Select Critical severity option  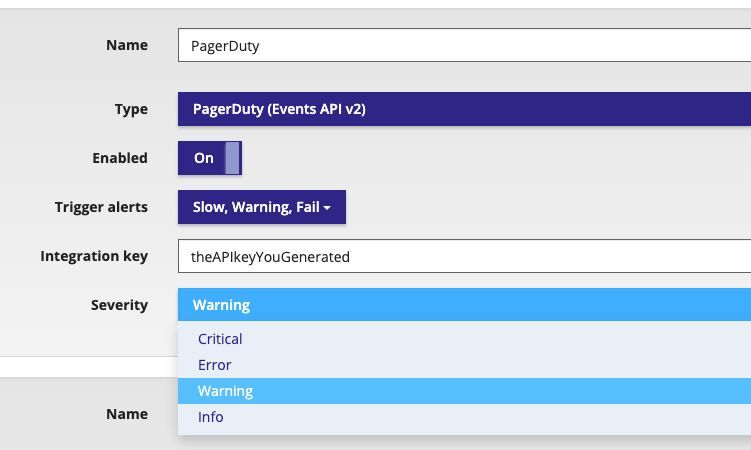(x=464, y=339)
